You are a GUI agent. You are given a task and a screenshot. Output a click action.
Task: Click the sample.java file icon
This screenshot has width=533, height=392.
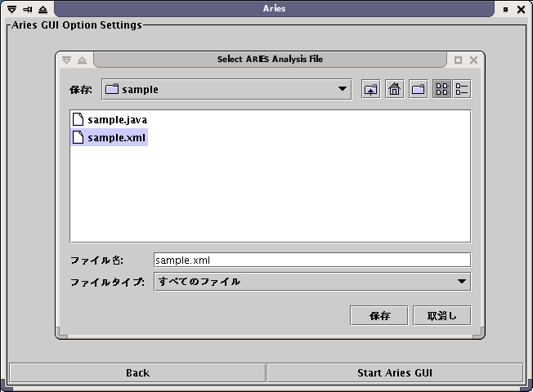(x=78, y=119)
